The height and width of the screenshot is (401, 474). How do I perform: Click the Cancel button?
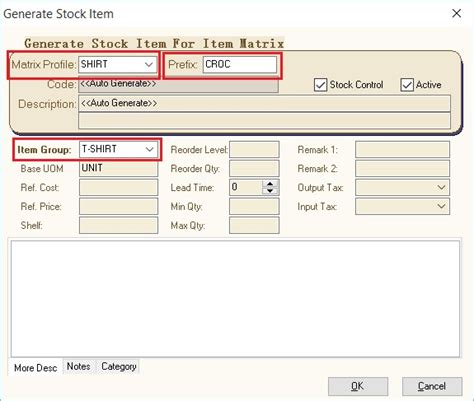pyautogui.click(x=432, y=386)
